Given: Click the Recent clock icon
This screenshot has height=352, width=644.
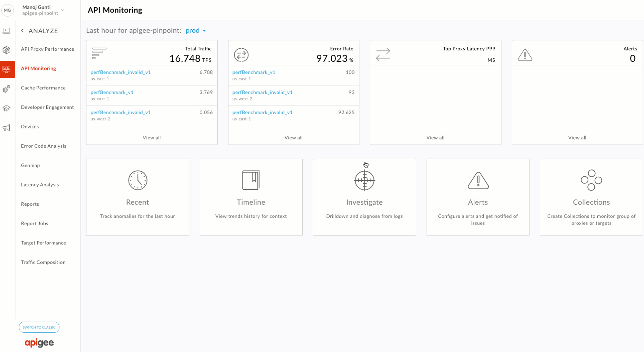Looking at the screenshot, I should (138, 180).
